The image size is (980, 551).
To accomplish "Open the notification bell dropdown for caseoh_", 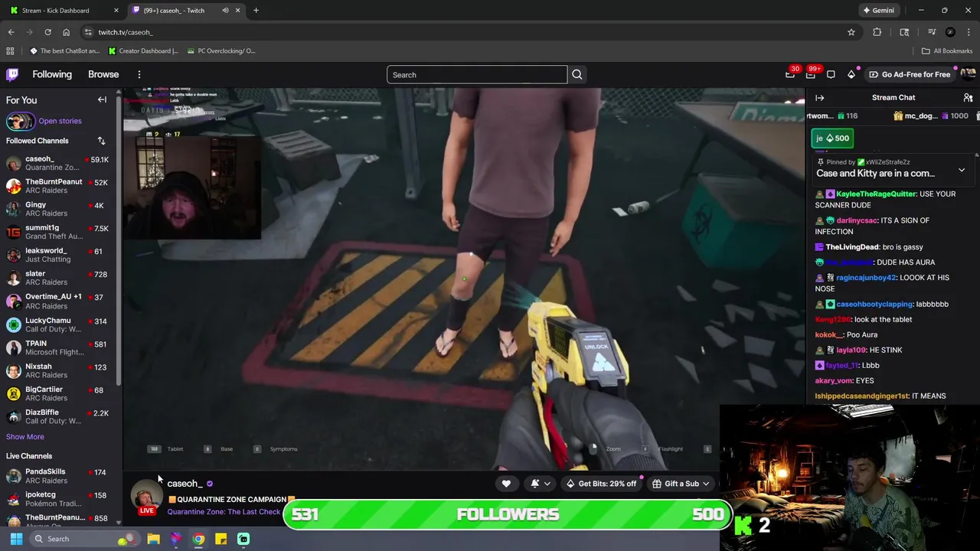I will tap(540, 484).
